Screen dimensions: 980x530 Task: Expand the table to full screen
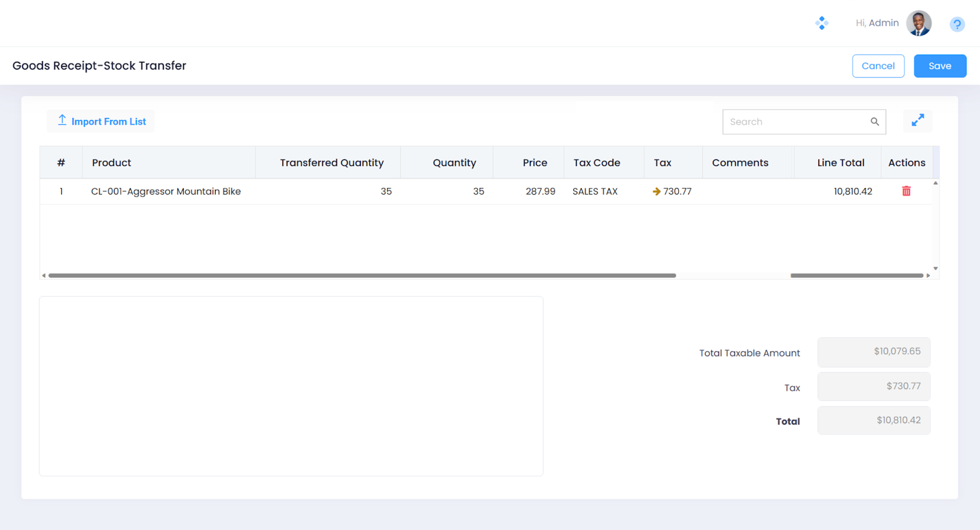[x=917, y=121]
